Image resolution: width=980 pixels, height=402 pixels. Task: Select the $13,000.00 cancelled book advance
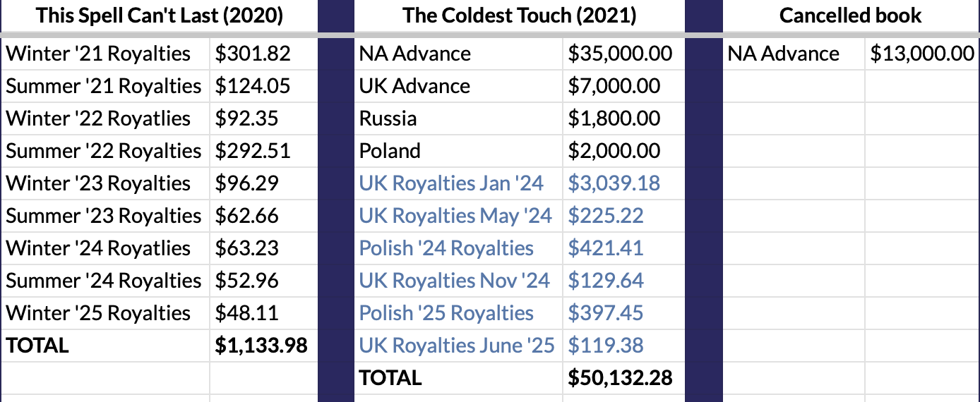point(922,54)
